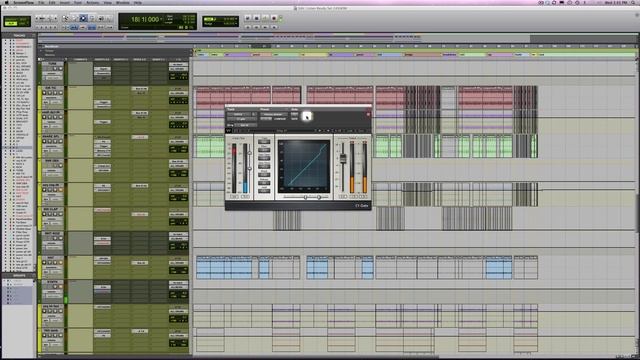Toggle the orange lit Mute above 808 CLAP
This screenshot has width=640, height=360.
[60, 190]
